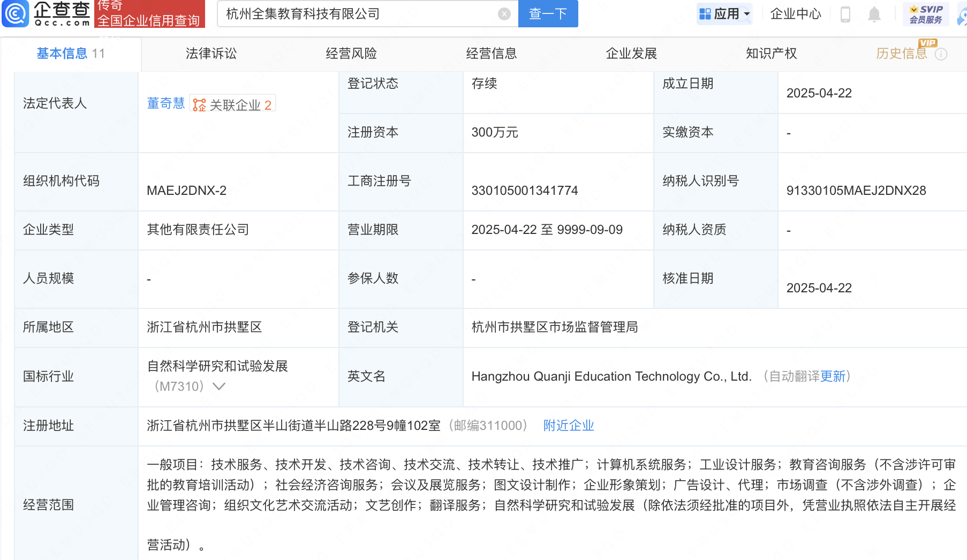The width and height of the screenshot is (967, 560).
Task: Open the notifications bell icon
Action: (874, 14)
